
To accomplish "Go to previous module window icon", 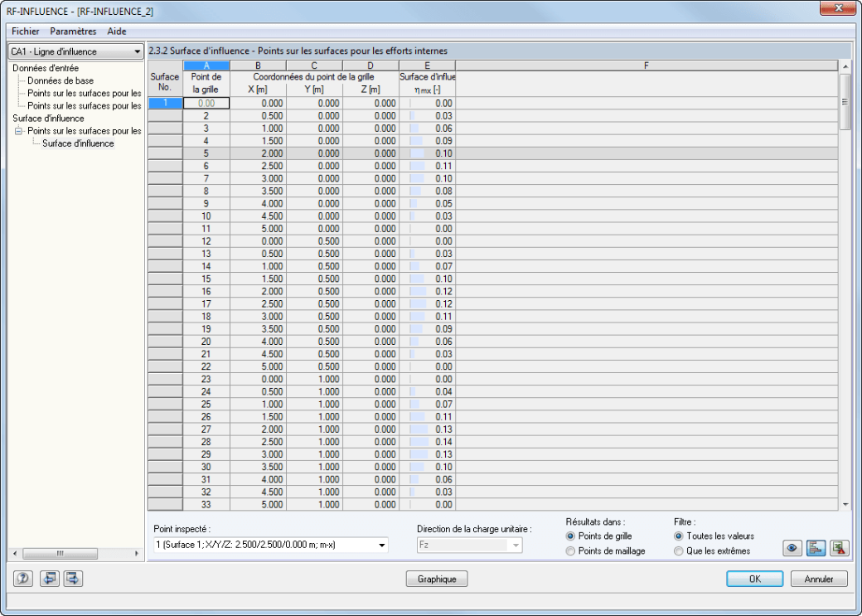I will 50,579.
